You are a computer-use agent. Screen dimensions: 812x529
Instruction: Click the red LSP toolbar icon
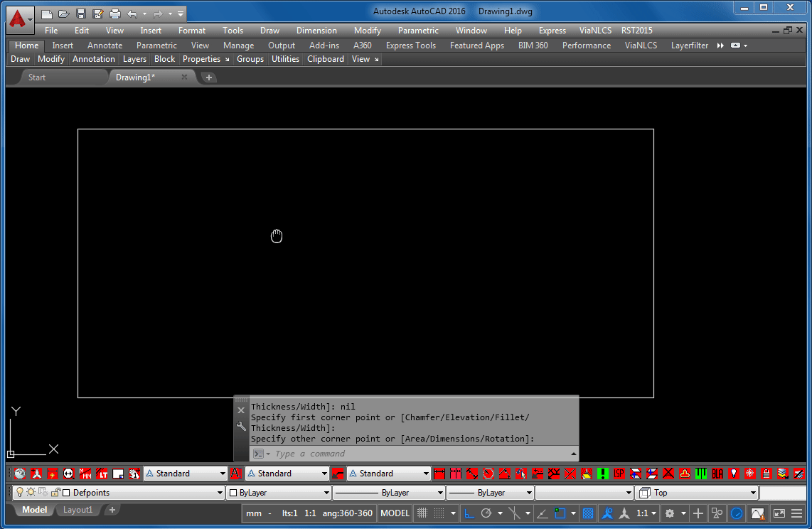click(x=619, y=473)
